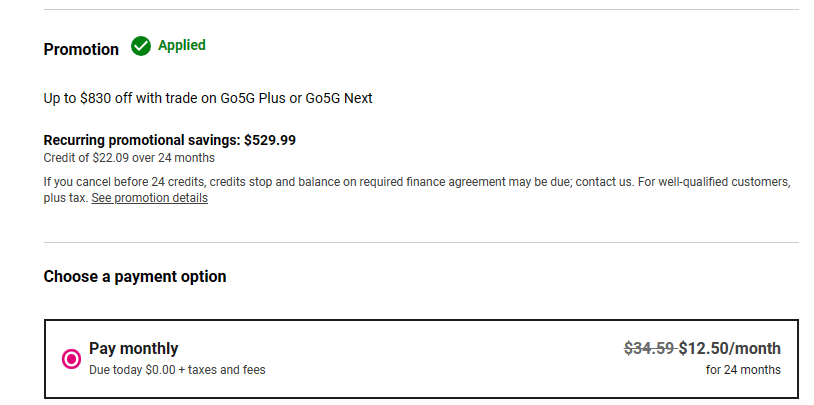Viewport: 814px width, 405px height.
Task: Select the Pay monthly radio button
Action: [71, 358]
